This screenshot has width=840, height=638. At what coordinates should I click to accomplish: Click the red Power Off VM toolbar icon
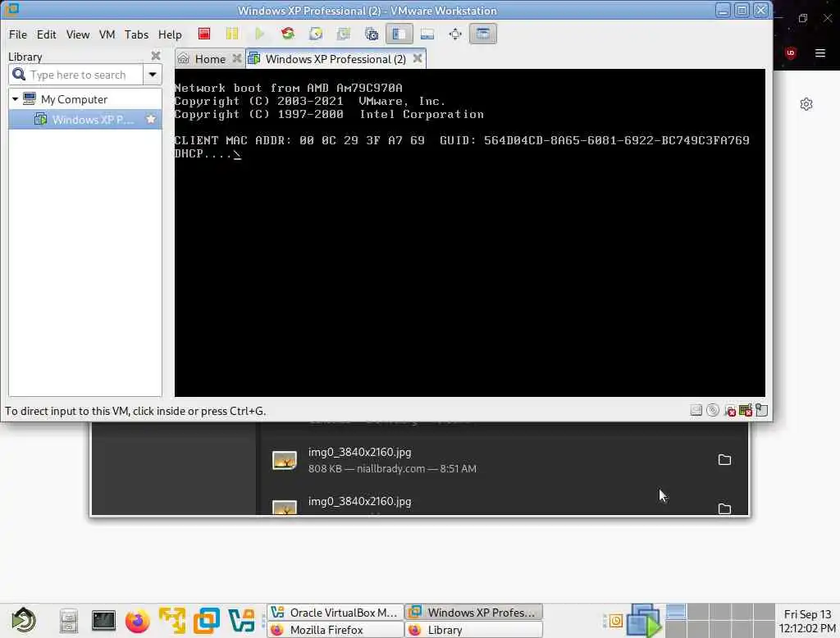[x=204, y=34]
